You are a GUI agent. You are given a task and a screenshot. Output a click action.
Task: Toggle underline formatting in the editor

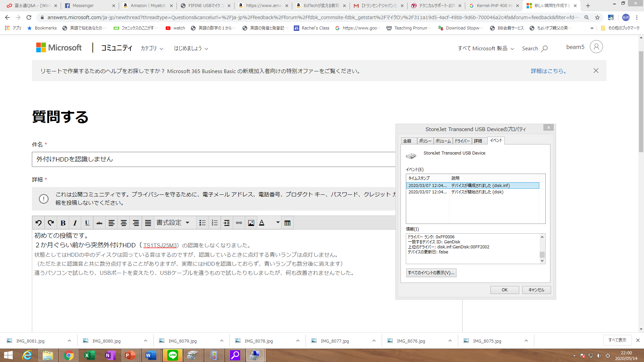[x=87, y=223]
